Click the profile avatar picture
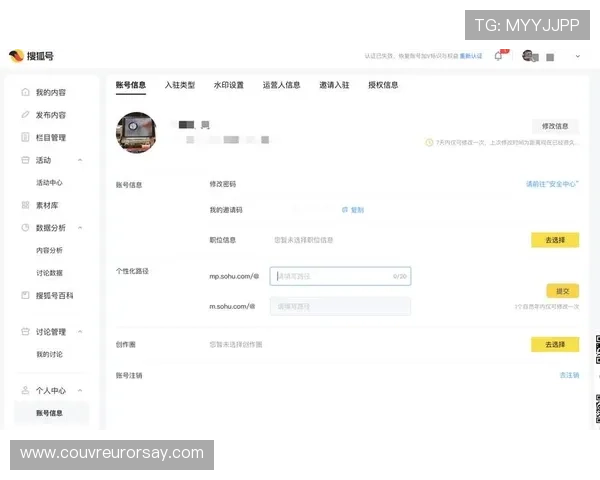The height and width of the screenshot is (480, 600). click(136, 132)
